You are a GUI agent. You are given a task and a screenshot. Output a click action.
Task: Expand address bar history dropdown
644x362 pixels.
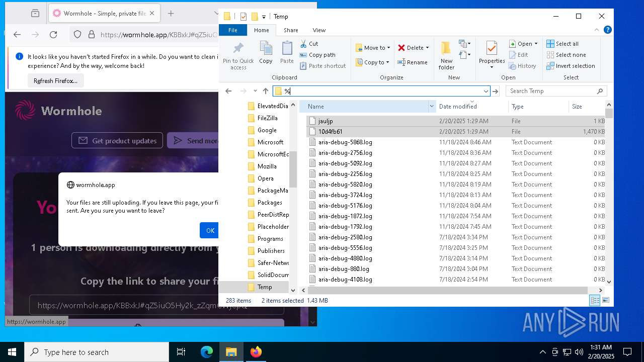pos(486,91)
